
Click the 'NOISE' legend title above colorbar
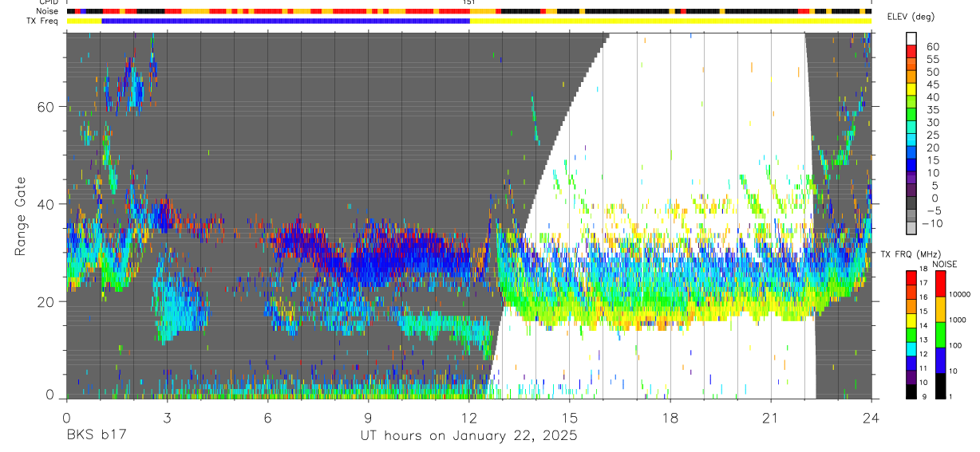(x=944, y=264)
